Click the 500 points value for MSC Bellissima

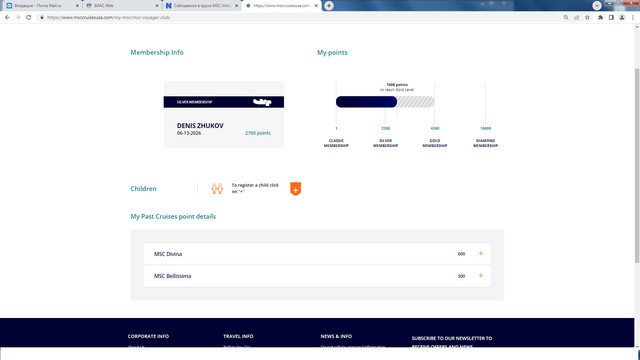pyautogui.click(x=461, y=276)
